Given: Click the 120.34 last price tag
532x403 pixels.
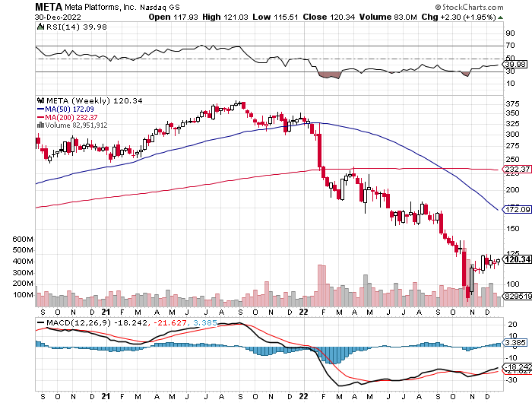Looking at the screenshot, I should (517, 260).
